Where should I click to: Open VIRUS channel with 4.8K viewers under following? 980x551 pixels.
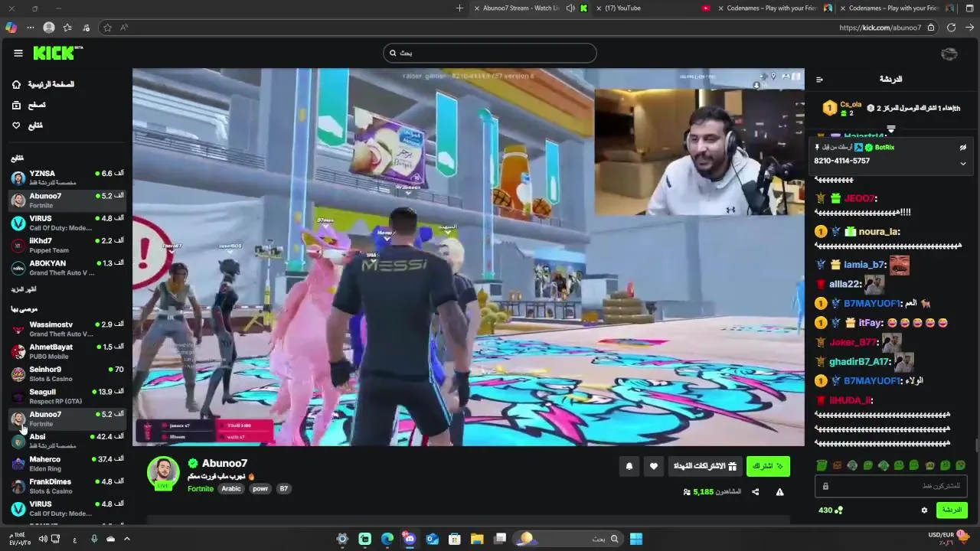click(67, 223)
